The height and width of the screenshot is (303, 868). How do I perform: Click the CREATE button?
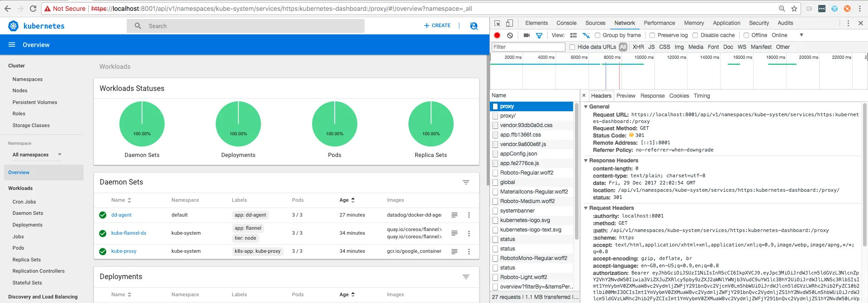[437, 26]
